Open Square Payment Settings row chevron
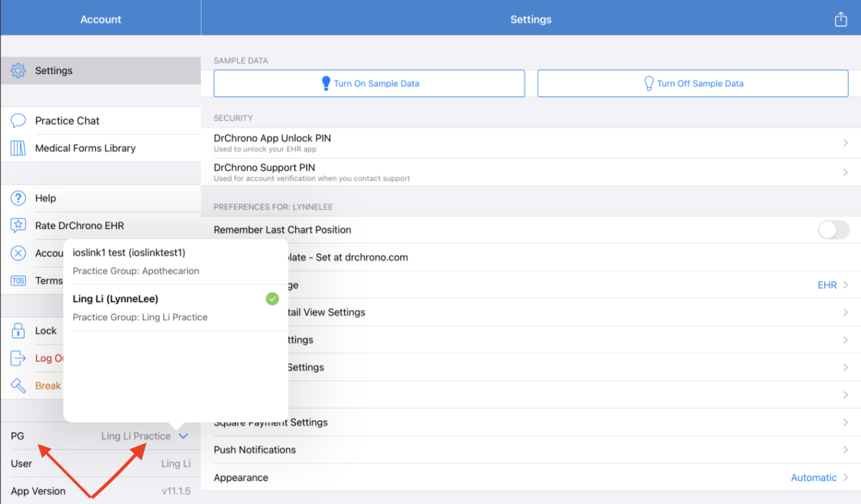 click(x=845, y=422)
